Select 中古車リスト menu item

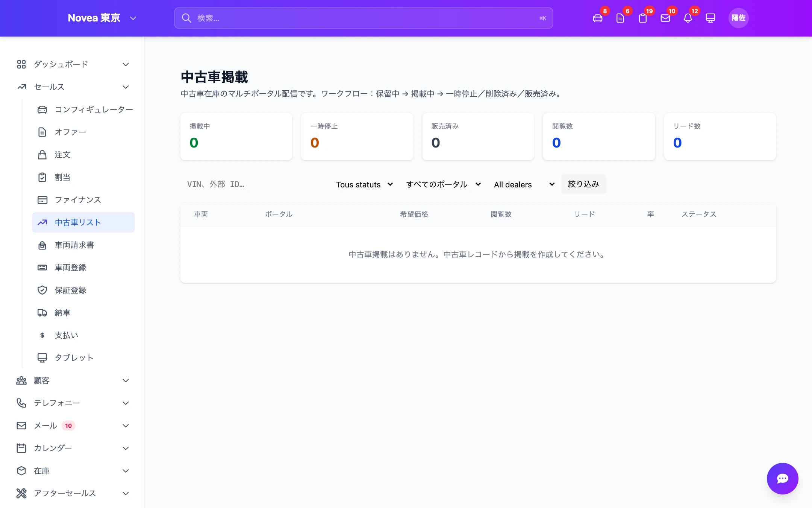point(83,222)
